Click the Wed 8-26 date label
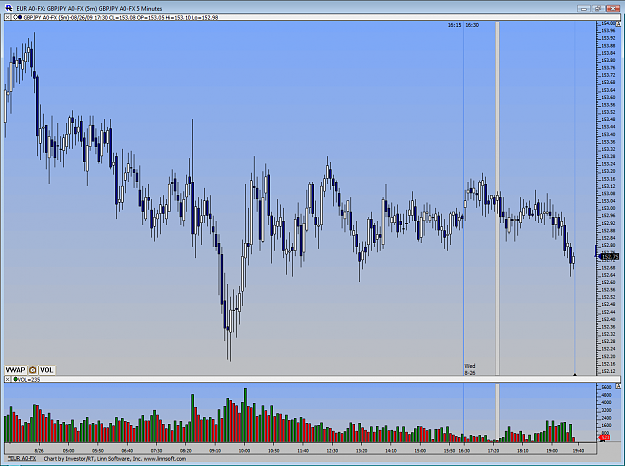625x466 pixels. (x=470, y=369)
